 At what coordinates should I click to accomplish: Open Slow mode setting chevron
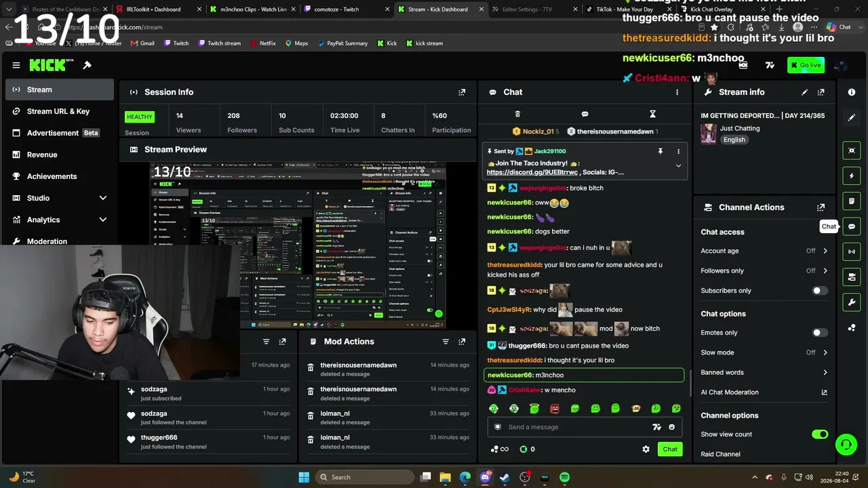[x=825, y=352]
